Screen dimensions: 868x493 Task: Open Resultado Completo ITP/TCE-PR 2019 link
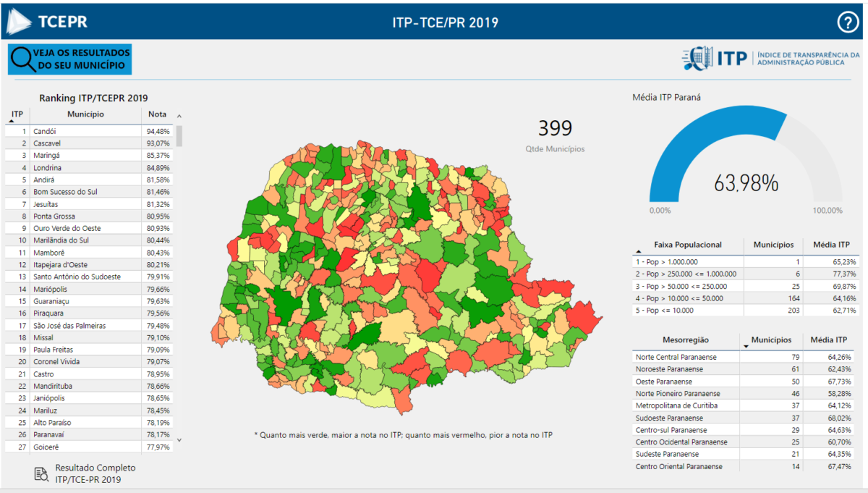click(x=95, y=473)
